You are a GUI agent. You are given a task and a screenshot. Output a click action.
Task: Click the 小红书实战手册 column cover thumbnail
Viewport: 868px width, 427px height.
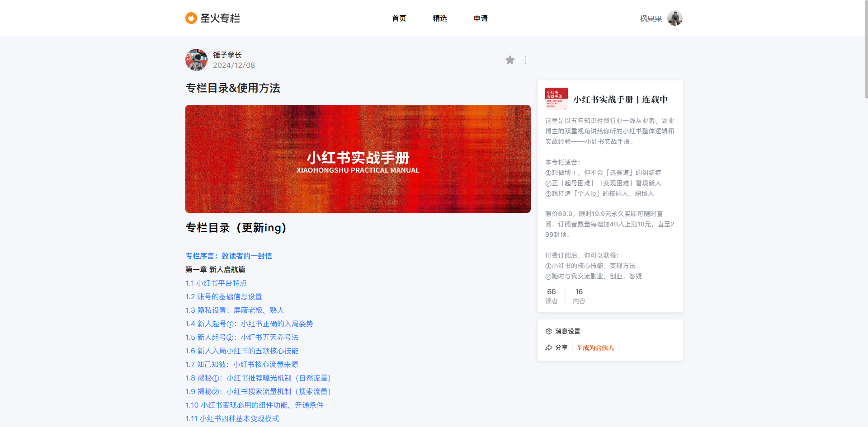pos(556,99)
